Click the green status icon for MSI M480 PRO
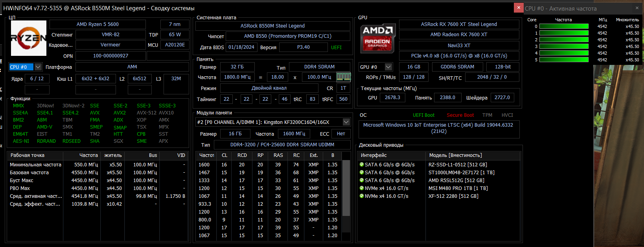This screenshot has height=247, width=644. 362,188
